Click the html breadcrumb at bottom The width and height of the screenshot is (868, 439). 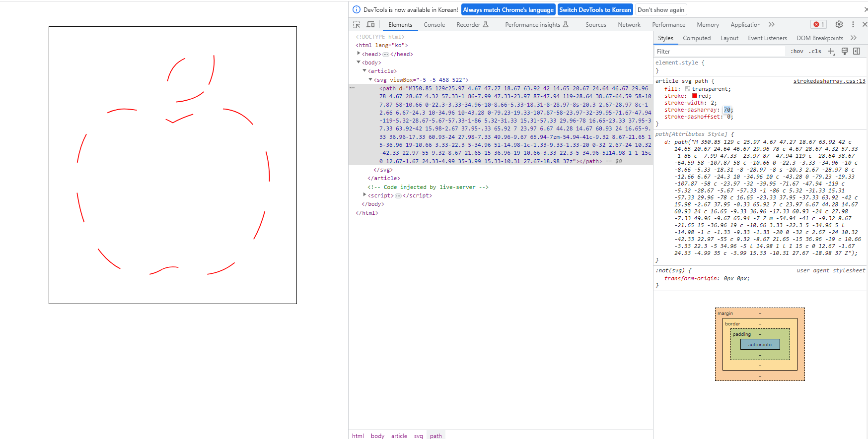[358, 436]
